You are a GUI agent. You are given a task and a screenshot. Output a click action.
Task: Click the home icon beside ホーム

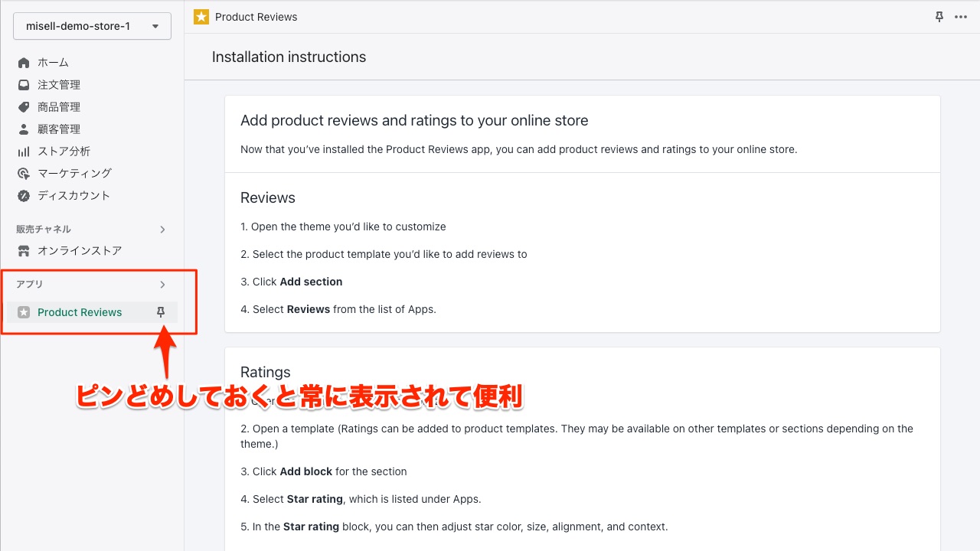tap(24, 63)
